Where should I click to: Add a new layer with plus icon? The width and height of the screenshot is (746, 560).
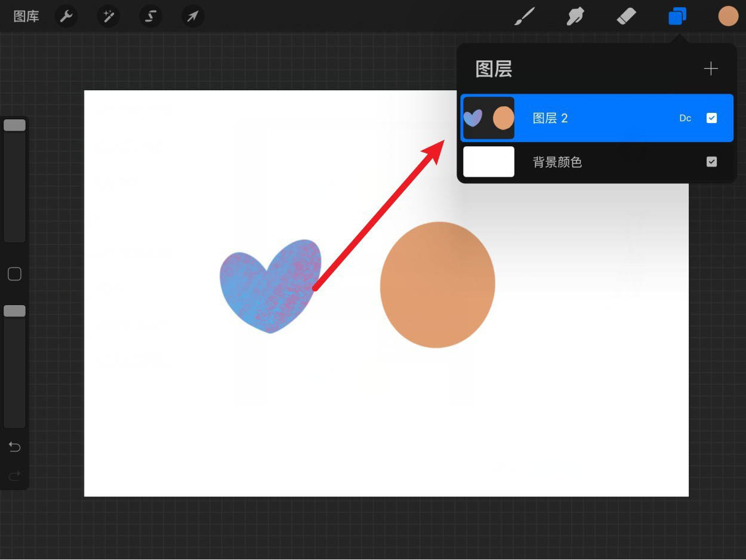[x=710, y=69]
